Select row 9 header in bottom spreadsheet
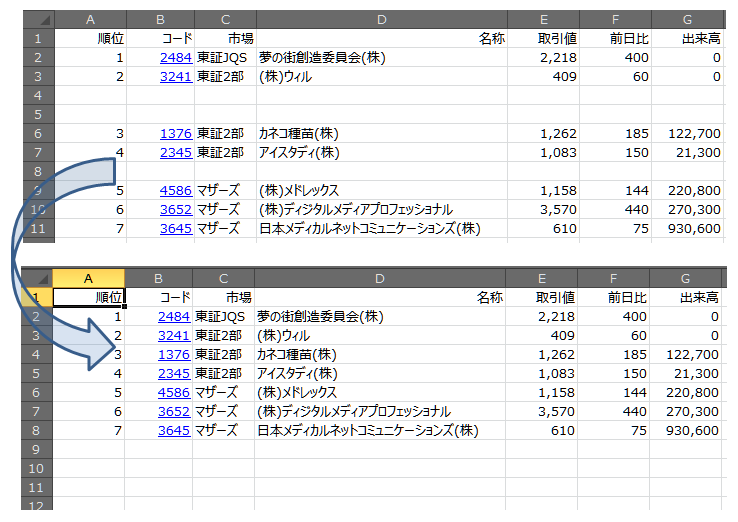The height and width of the screenshot is (522, 738). pyautogui.click(x=37, y=450)
